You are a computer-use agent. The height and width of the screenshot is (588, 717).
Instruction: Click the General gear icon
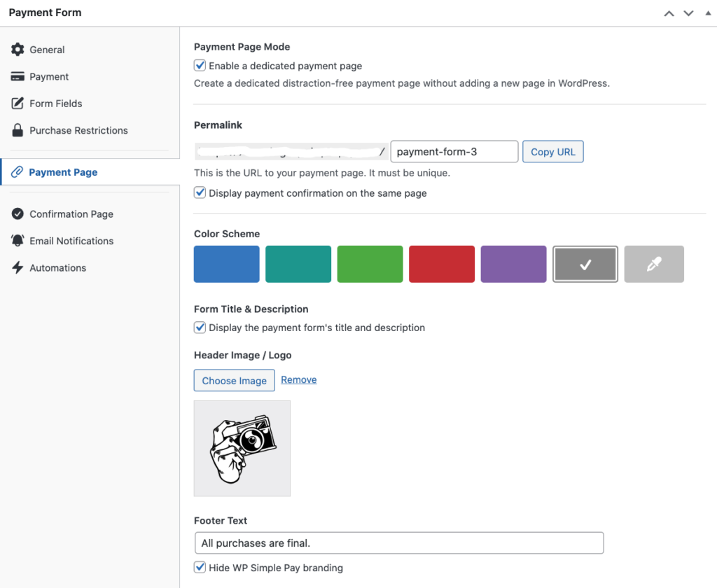tap(18, 50)
